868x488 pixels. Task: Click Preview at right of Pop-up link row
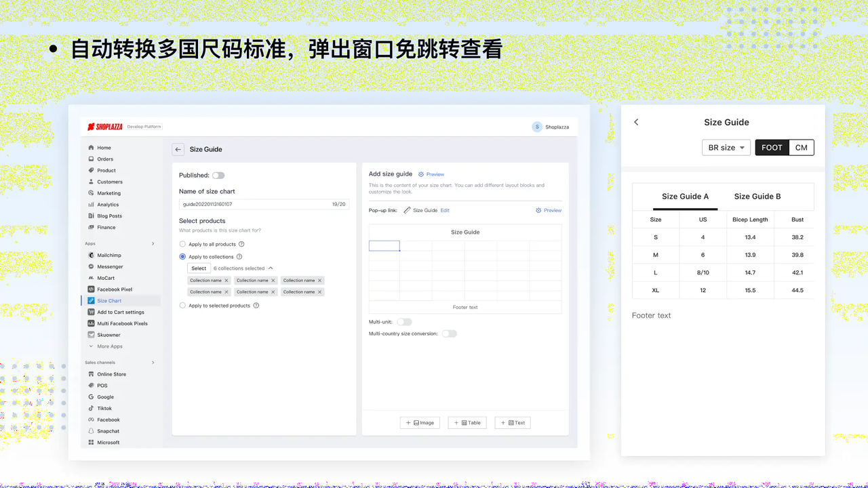point(549,211)
